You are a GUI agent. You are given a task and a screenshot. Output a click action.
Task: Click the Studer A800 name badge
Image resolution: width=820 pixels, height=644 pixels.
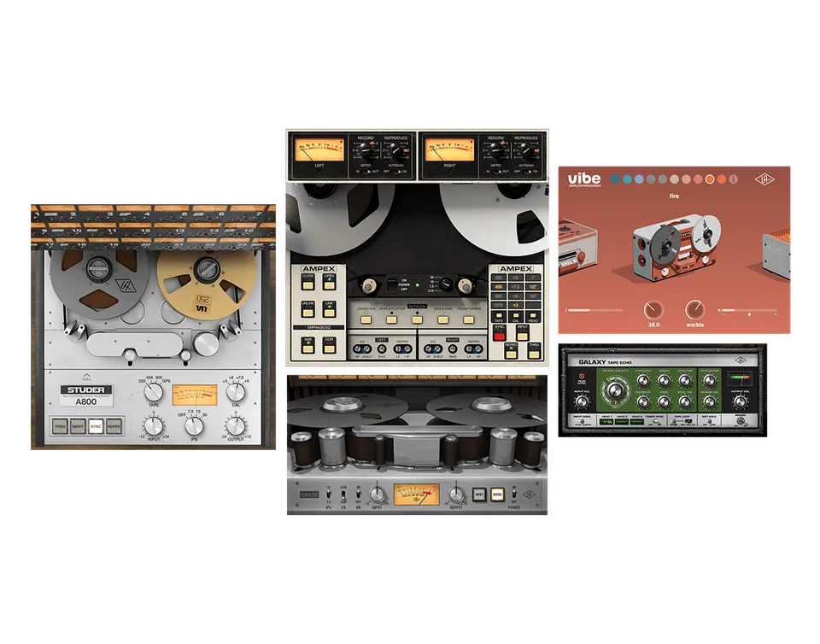[x=86, y=395]
